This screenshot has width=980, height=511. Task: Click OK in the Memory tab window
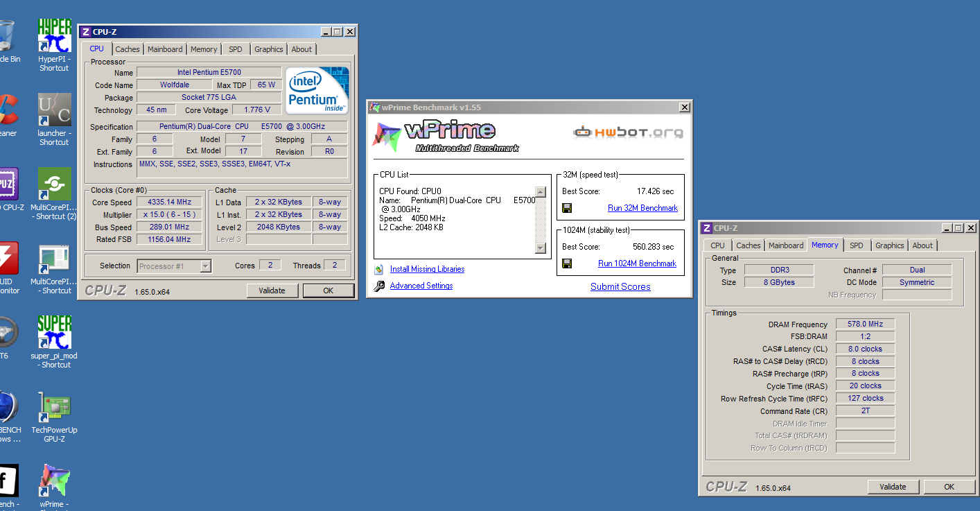(x=950, y=487)
